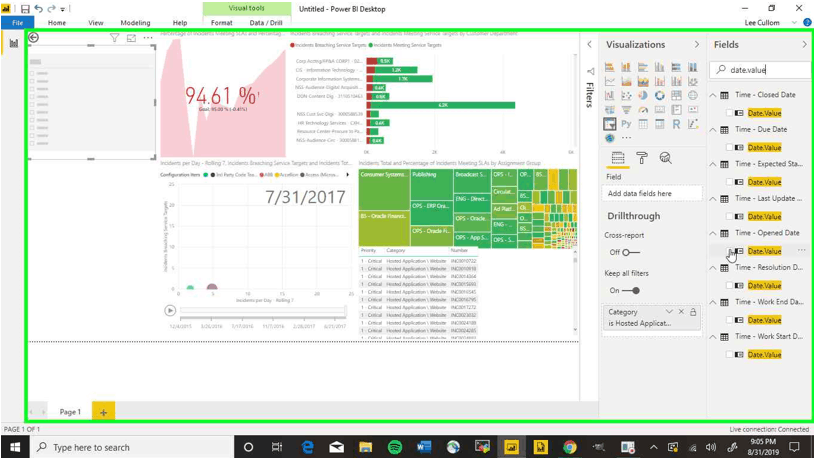Click the Save icon in title bar
This screenshot has width=815, height=459.
(x=23, y=8)
